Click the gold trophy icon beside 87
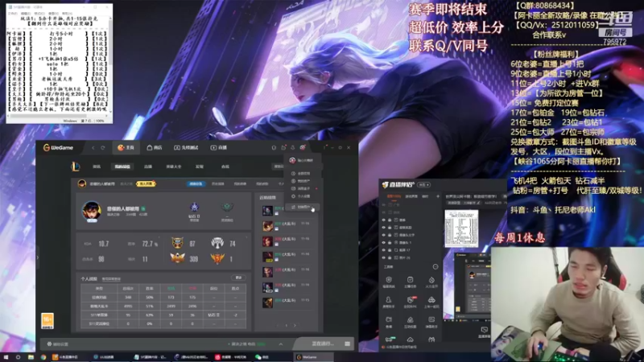Viewport: 644px width, 362px height. coord(177,243)
